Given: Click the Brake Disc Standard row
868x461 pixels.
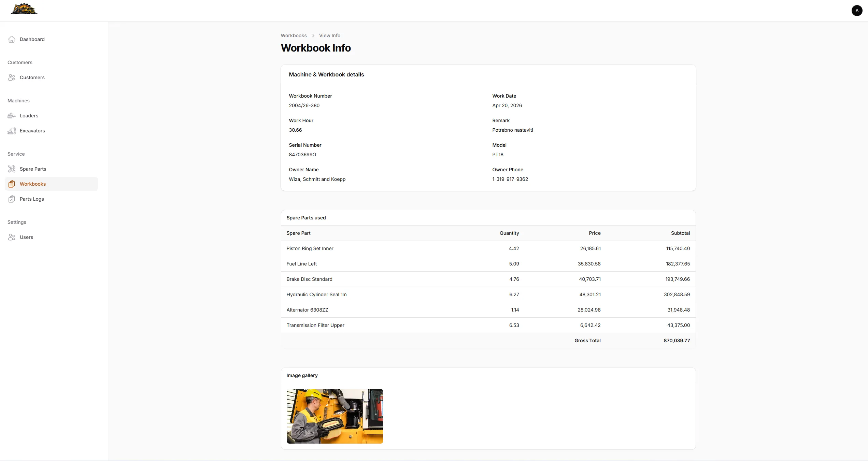Looking at the screenshot, I should (488, 279).
